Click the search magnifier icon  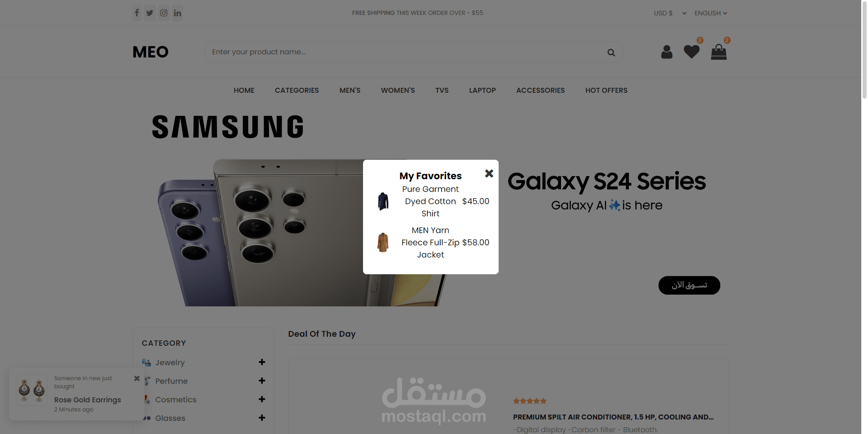tap(611, 52)
